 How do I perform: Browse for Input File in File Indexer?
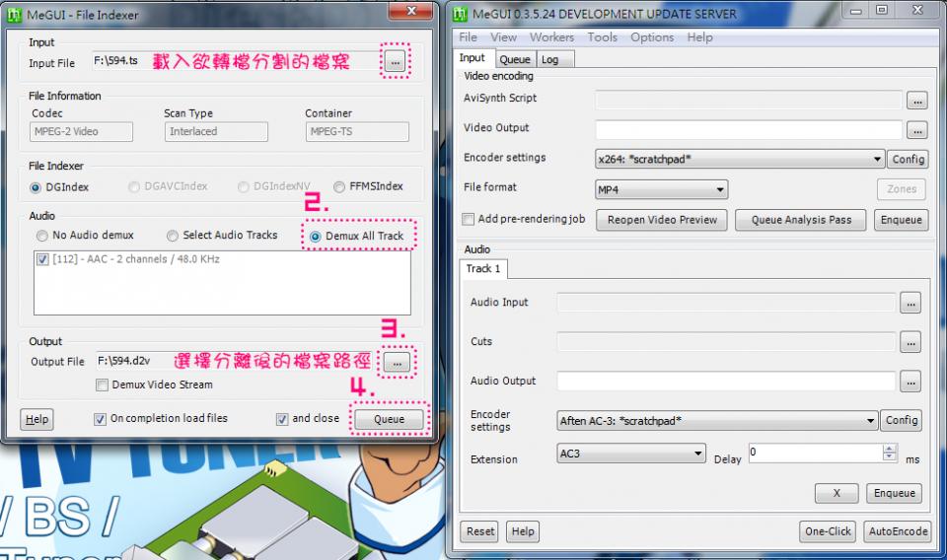[395, 61]
